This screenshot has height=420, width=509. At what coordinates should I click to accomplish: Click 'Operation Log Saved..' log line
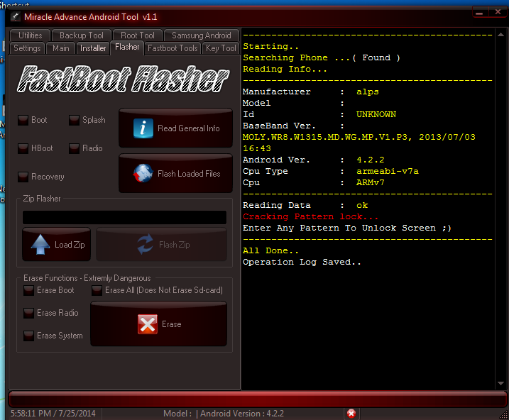pyautogui.click(x=302, y=262)
